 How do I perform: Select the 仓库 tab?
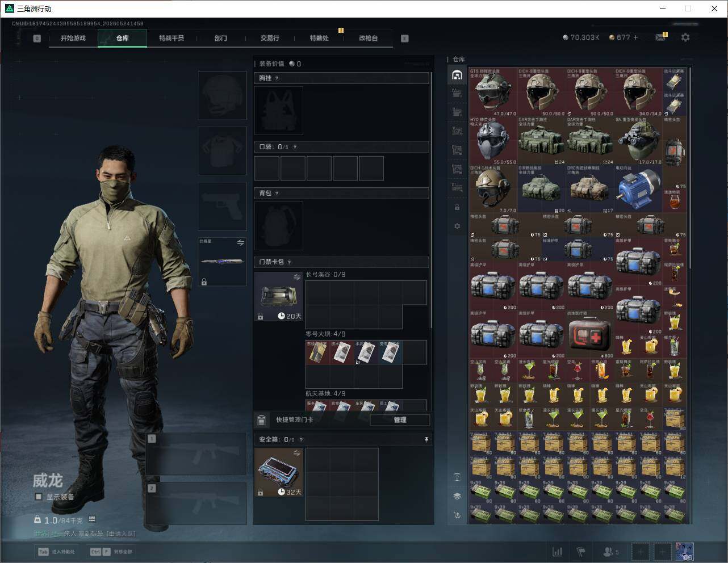pyautogui.click(x=122, y=38)
